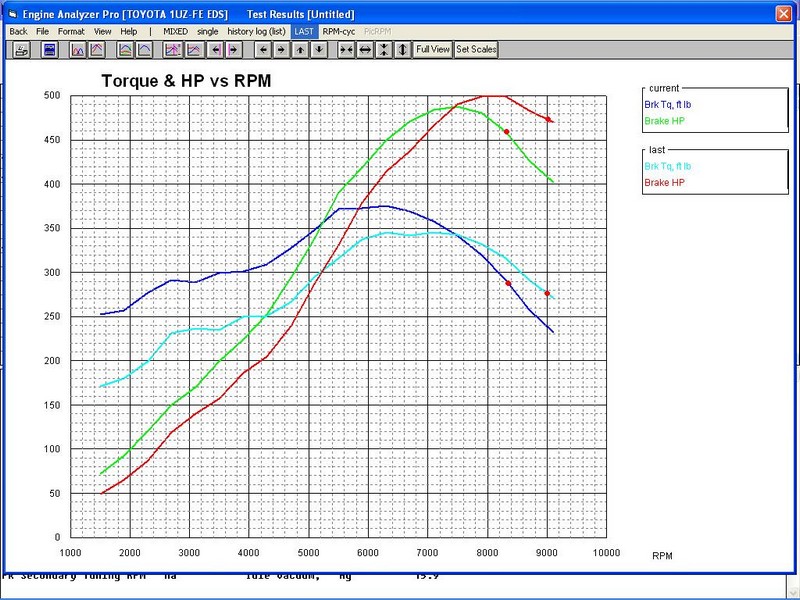
Task: Shift the graph down with the down arrow
Action: [x=319, y=49]
